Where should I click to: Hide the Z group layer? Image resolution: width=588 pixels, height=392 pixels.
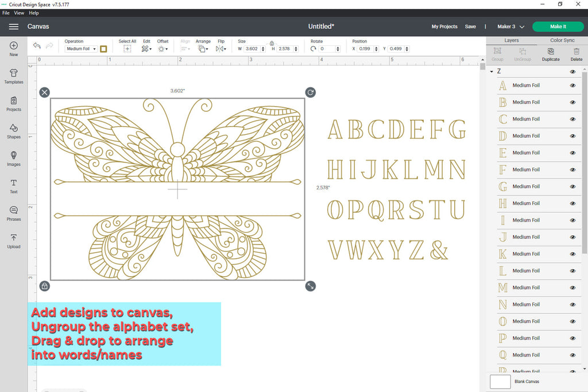572,72
